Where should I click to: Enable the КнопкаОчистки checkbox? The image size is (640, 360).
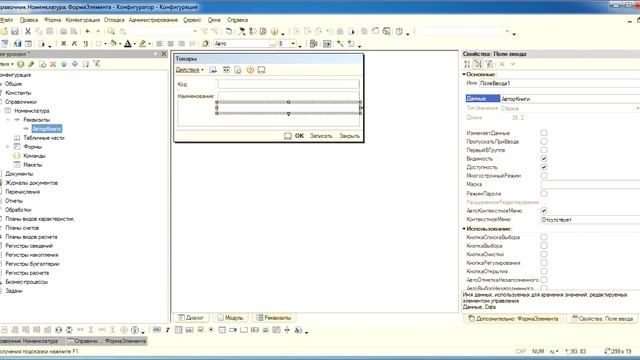[x=544, y=254]
